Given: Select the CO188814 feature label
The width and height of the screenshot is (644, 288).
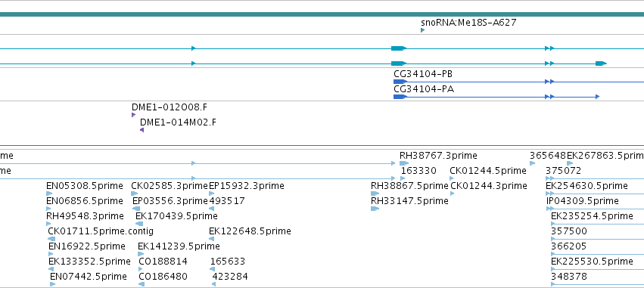Looking at the screenshot, I should (163, 262).
